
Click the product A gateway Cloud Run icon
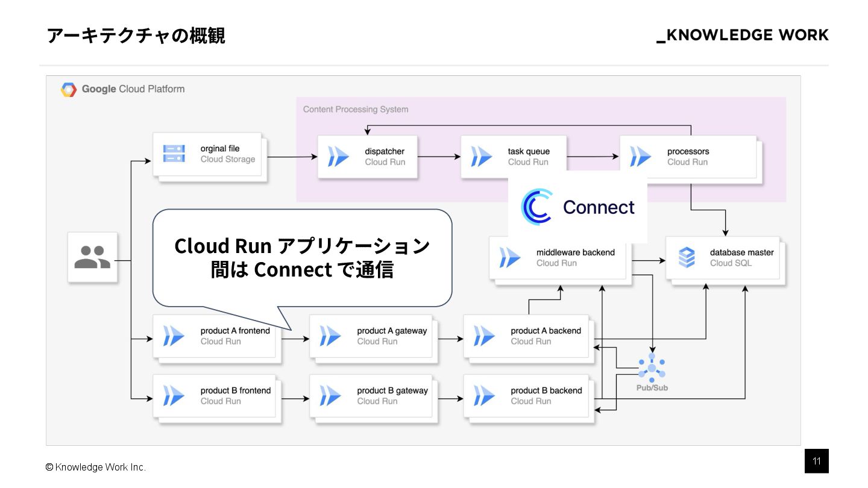330,336
